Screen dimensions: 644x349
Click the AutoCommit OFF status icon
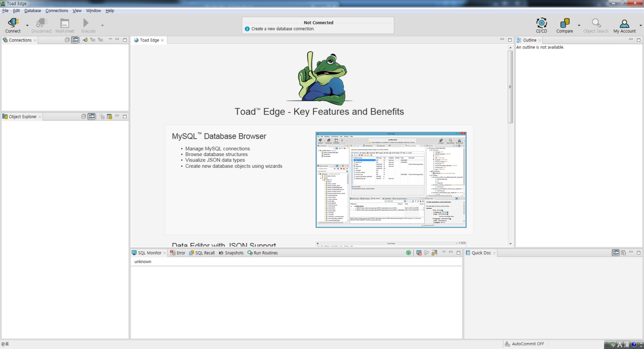pos(508,344)
